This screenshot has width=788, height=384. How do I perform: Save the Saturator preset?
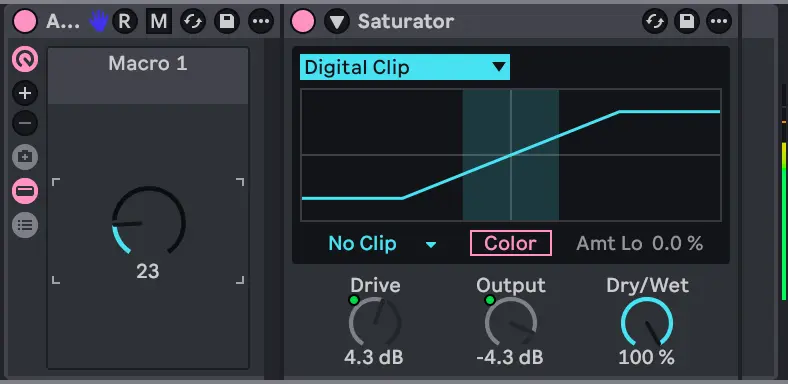point(687,22)
